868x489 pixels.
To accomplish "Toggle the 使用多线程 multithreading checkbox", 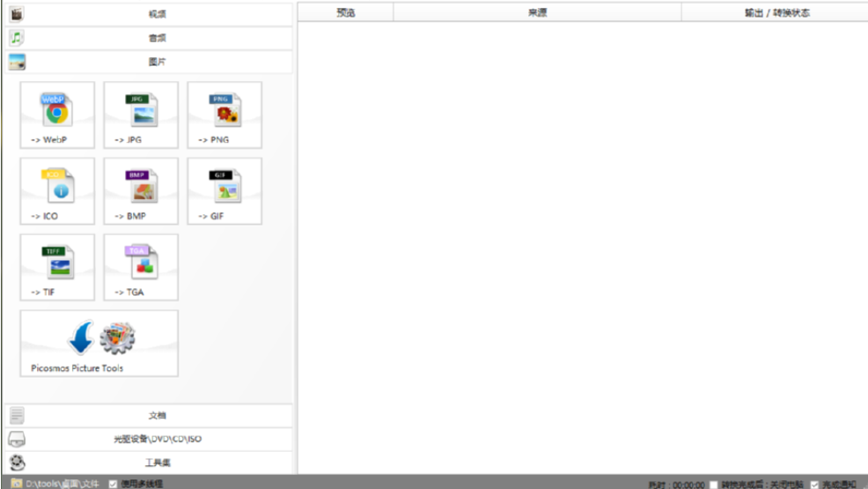I will click(113, 484).
